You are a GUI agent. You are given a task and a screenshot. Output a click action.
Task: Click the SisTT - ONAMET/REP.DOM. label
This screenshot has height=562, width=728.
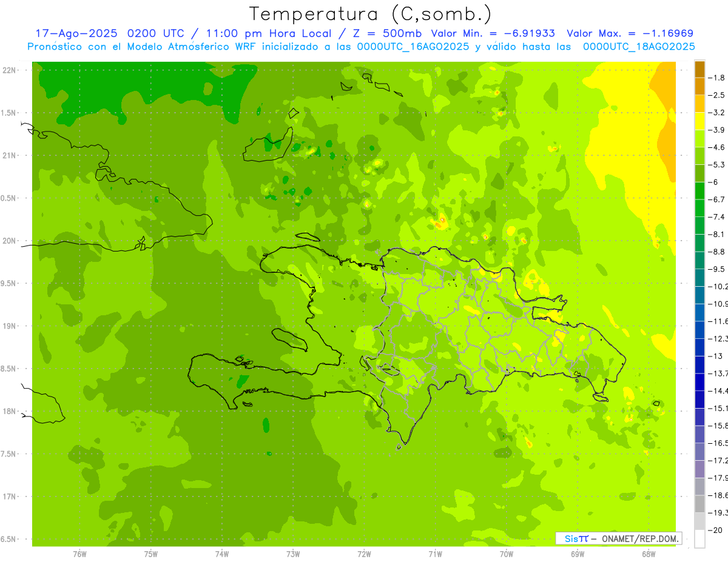619,538
